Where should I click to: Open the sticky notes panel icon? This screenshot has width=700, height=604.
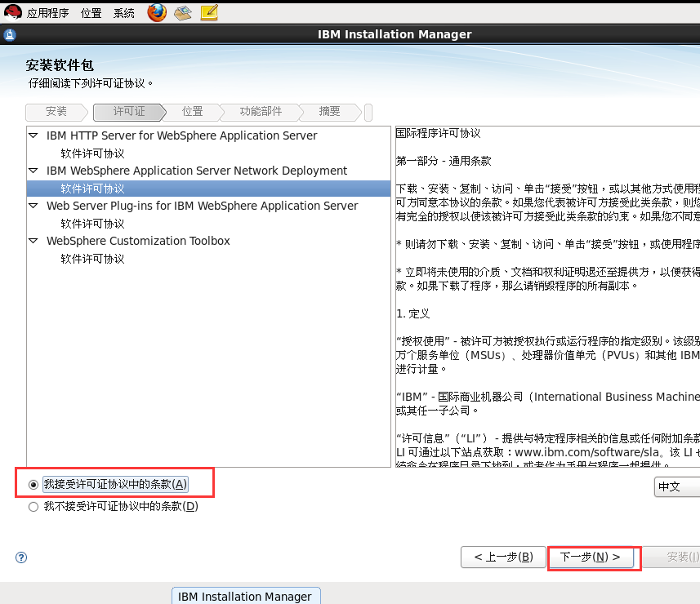point(209,12)
